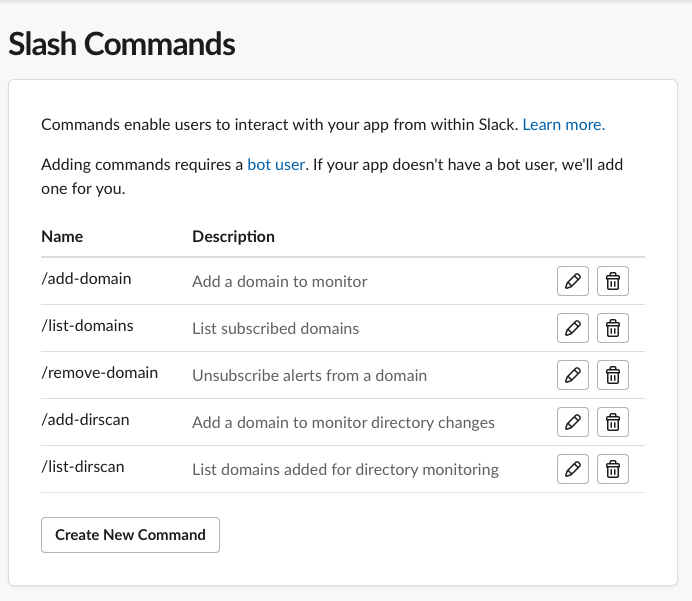Click pencil icon for /remove-domain

pos(573,375)
